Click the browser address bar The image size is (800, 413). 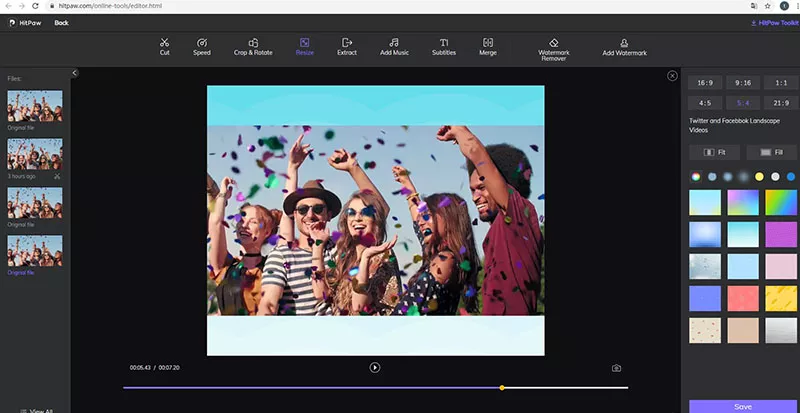(x=398, y=6)
